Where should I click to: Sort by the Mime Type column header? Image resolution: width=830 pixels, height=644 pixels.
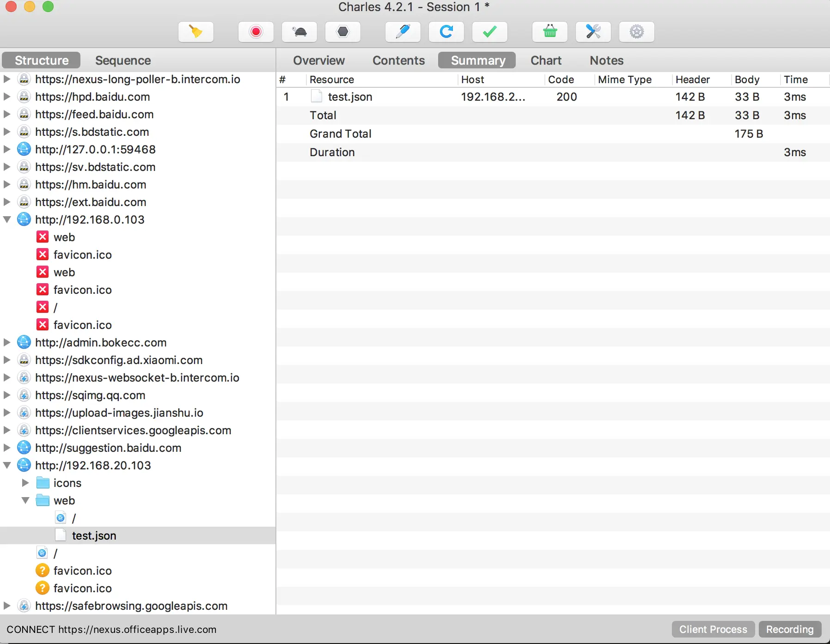pyautogui.click(x=633, y=79)
